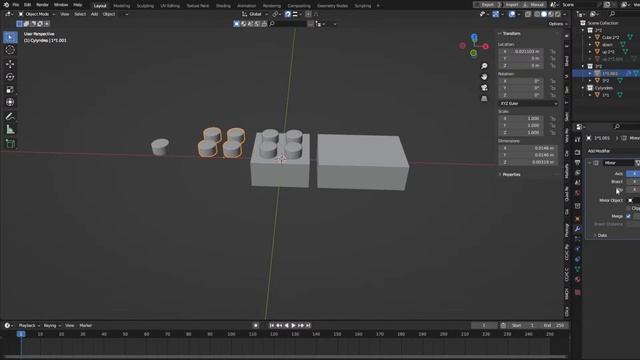The height and width of the screenshot is (360, 640).
Task: Switch to the Sculpting workspace tab
Action: coord(145,6)
